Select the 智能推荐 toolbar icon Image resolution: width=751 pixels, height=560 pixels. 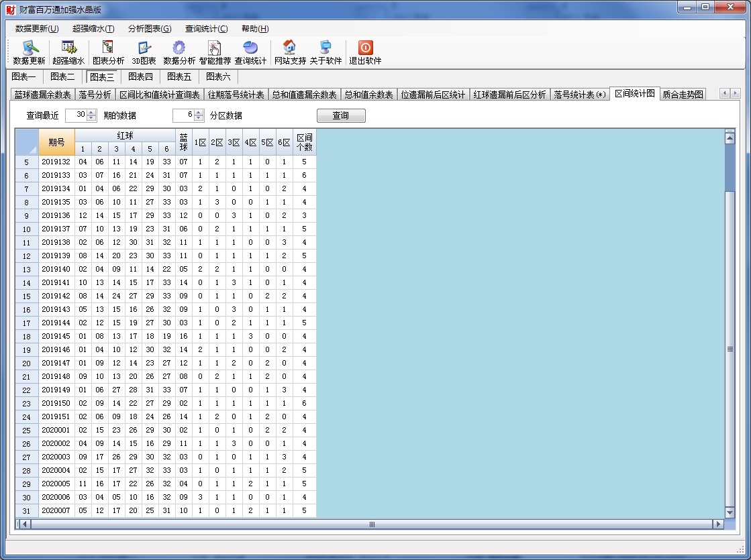coord(215,52)
